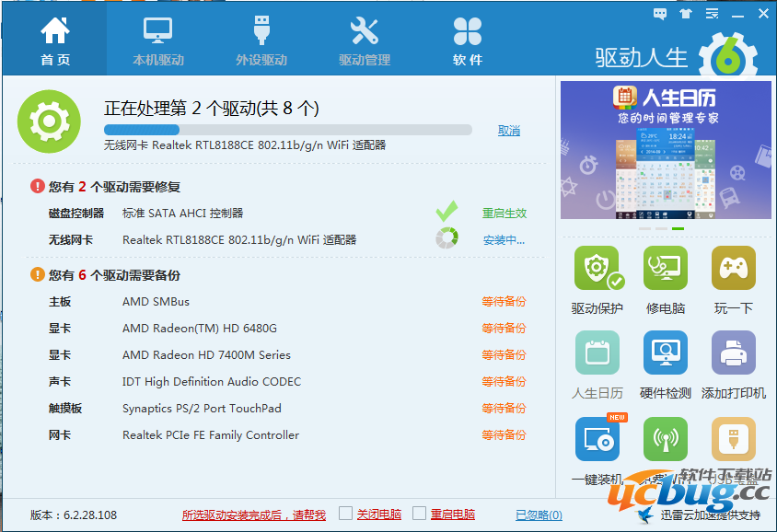Cancel the driver processing via 取消 link
This screenshot has width=777, height=532.
[x=508, y=131]
